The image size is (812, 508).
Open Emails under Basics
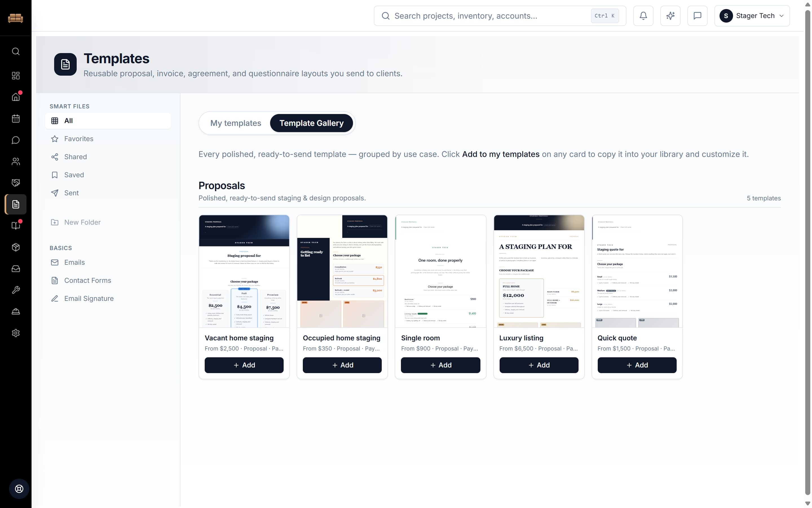pyautogui.click(x=108, y=262)
